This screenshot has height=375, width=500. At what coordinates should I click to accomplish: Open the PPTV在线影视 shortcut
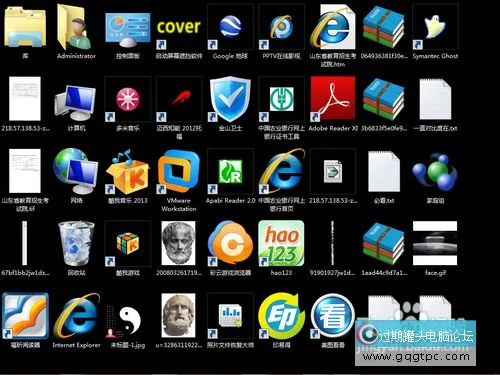(x=282, y=27)
